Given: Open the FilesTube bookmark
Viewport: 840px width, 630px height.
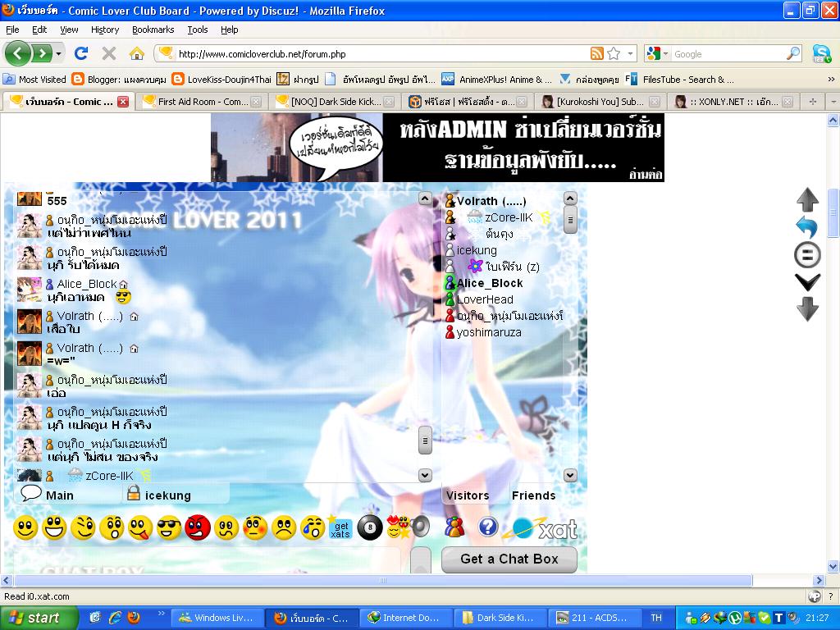Looking at the screenshot, I should point(680,80).
